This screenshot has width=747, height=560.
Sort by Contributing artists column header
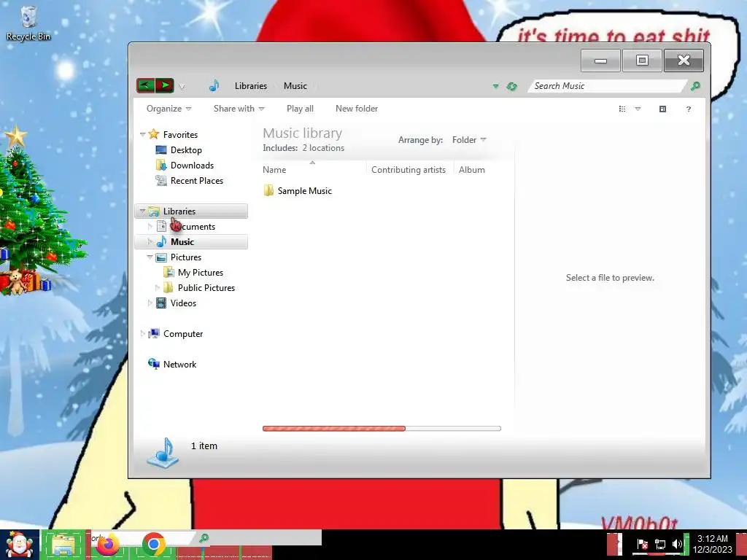pyautogui.click(x=410, y=170)
